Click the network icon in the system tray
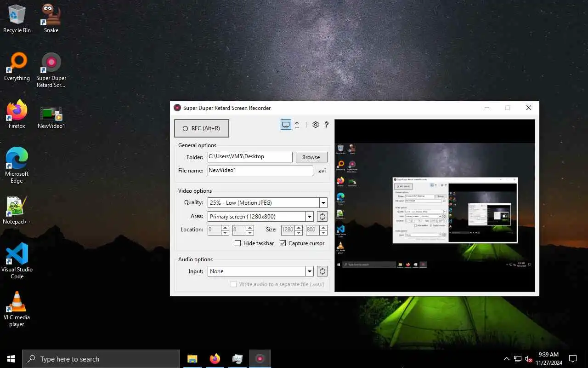Screen dimensions: 588x368 tap(518, 359)
